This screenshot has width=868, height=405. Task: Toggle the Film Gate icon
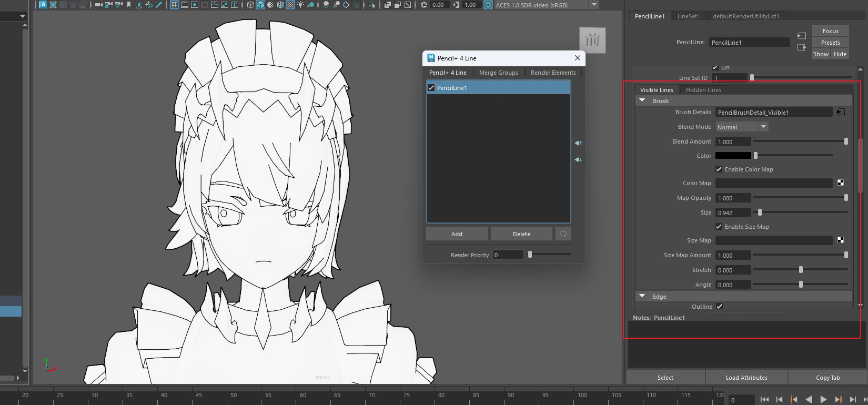click(185, 5)
